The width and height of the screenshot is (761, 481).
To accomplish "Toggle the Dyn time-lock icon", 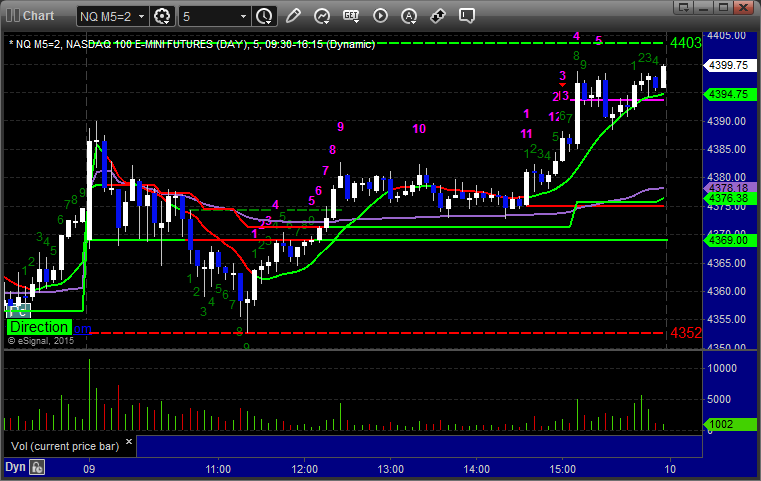I will [x=37, y=467].
